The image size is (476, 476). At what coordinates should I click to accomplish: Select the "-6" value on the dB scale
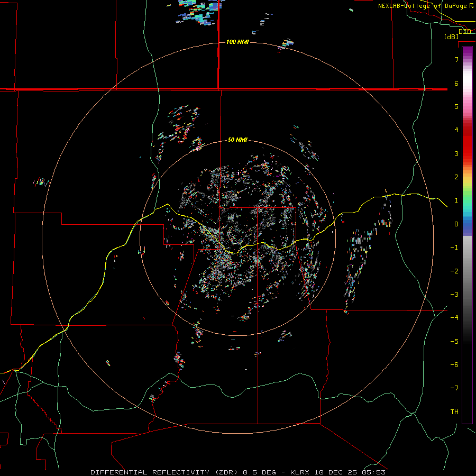[454, 365]
